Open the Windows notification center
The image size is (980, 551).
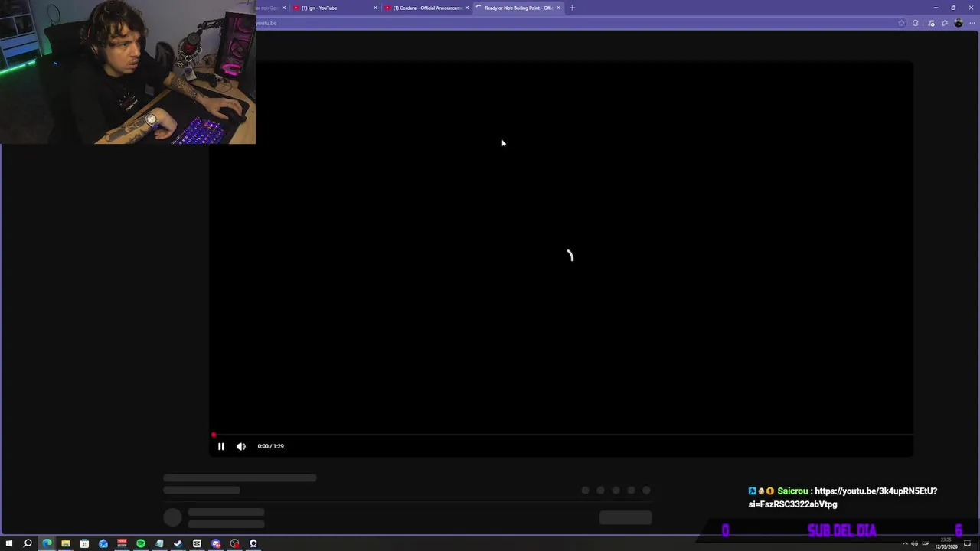[968, 543]
